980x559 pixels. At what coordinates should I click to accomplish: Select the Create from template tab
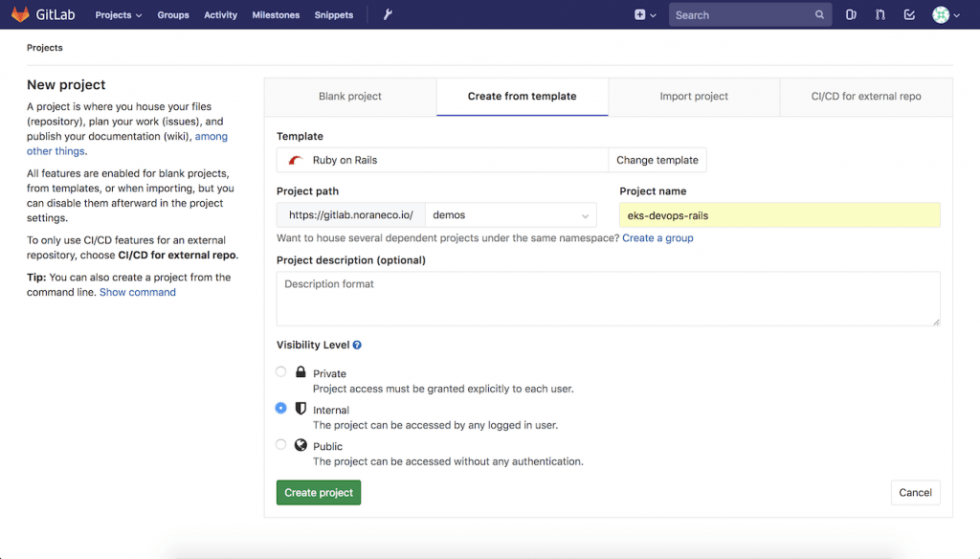[x=522, y=97]
